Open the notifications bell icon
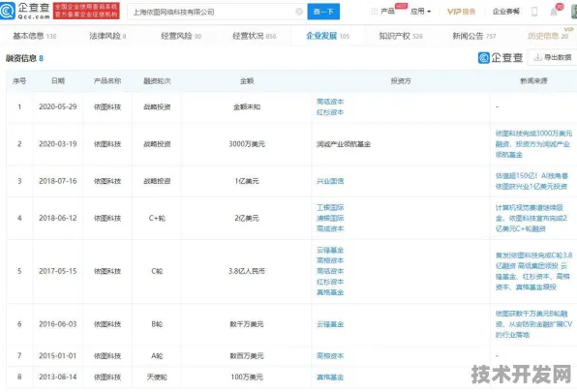Screen dimensions: 577x392 coord(554,13)
